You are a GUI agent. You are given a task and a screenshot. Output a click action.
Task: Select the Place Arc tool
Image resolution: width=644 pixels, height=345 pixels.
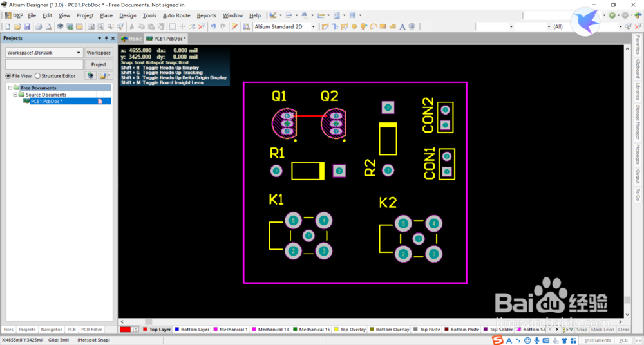(x=374, y=26)
